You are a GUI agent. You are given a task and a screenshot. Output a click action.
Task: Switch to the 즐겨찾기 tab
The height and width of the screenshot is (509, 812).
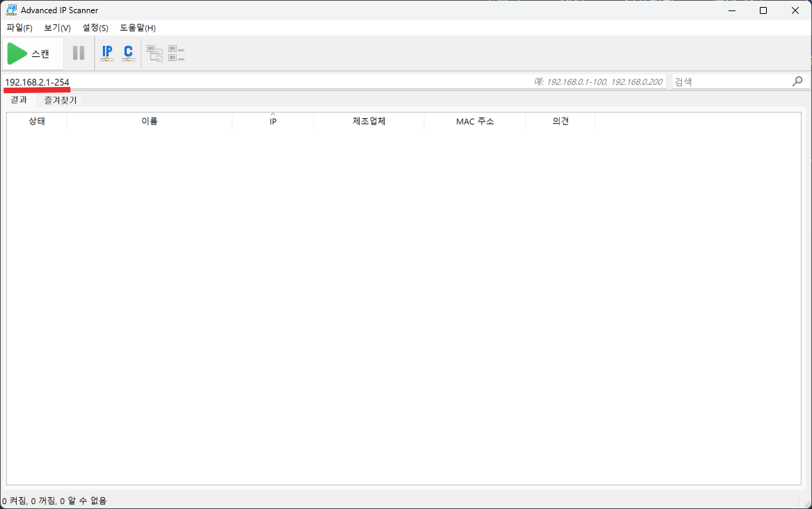coord(60,100)
